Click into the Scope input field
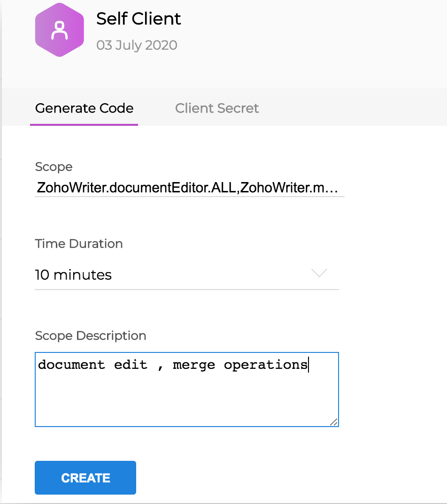Viewport: 447px width, 504px height. (x=188, y=189)
